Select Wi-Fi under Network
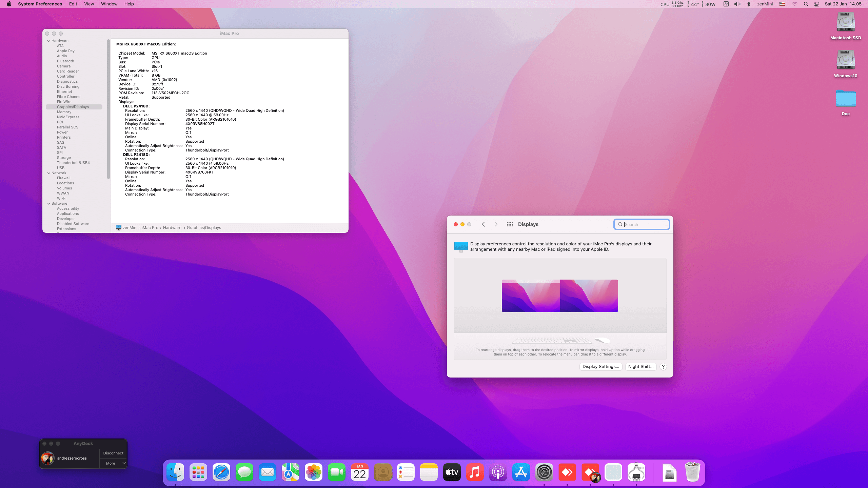Viewport: 868px width, 488px height. [x=62, y=199]
